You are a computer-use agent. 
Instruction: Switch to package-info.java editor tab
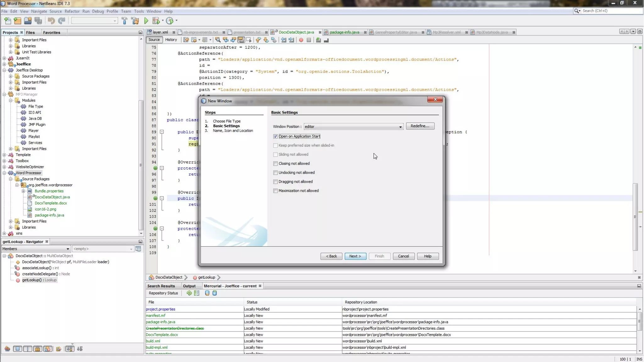344,32
